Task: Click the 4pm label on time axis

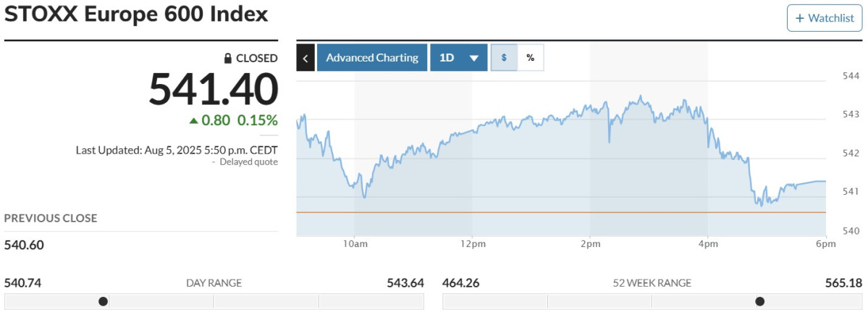Action: [x=707, y=245]
